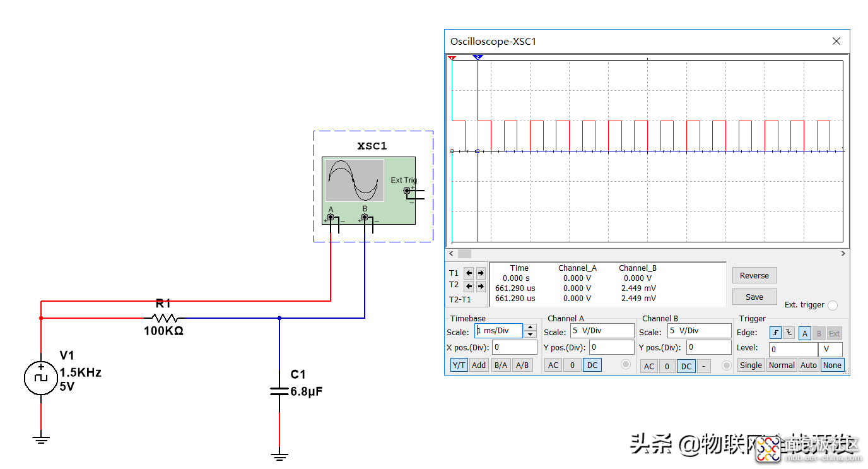868x469 pixels.
Task: Click oscilloscope channel B terminal
Action: (365, 218)
